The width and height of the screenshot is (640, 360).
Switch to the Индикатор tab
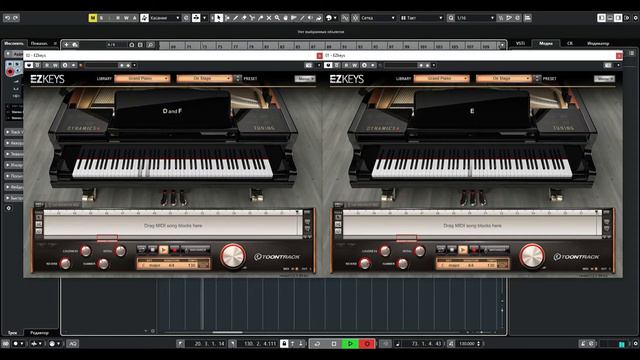598,43
